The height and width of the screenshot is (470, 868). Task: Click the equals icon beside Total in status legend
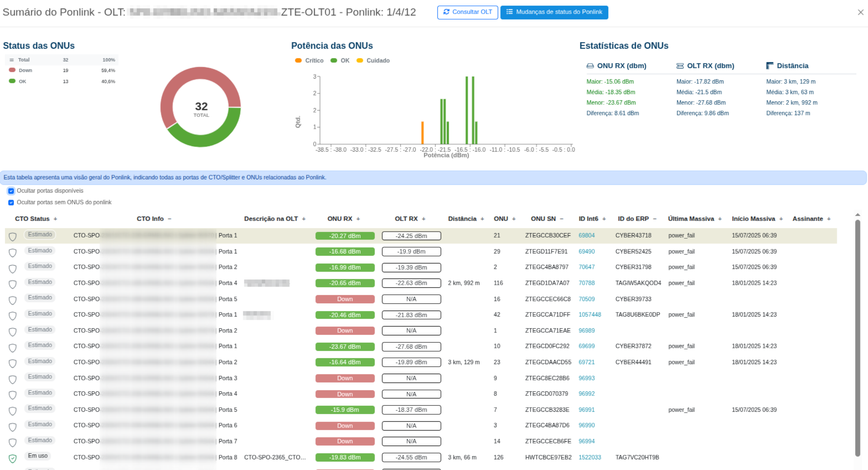click(11, 60)
